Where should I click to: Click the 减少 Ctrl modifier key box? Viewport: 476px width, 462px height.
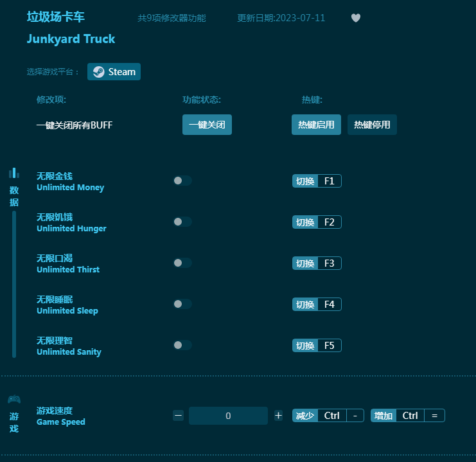(332, 416)
